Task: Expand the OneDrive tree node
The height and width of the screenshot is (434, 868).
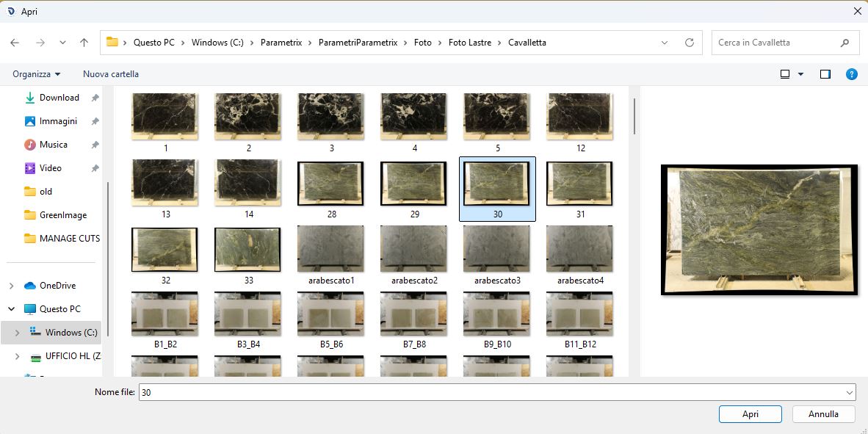Action: click(x=11, y=286)
